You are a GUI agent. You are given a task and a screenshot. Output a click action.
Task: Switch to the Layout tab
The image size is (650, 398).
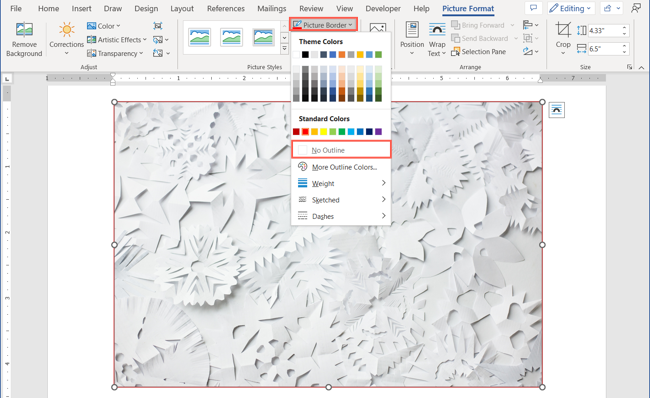(x=182, y=8)
